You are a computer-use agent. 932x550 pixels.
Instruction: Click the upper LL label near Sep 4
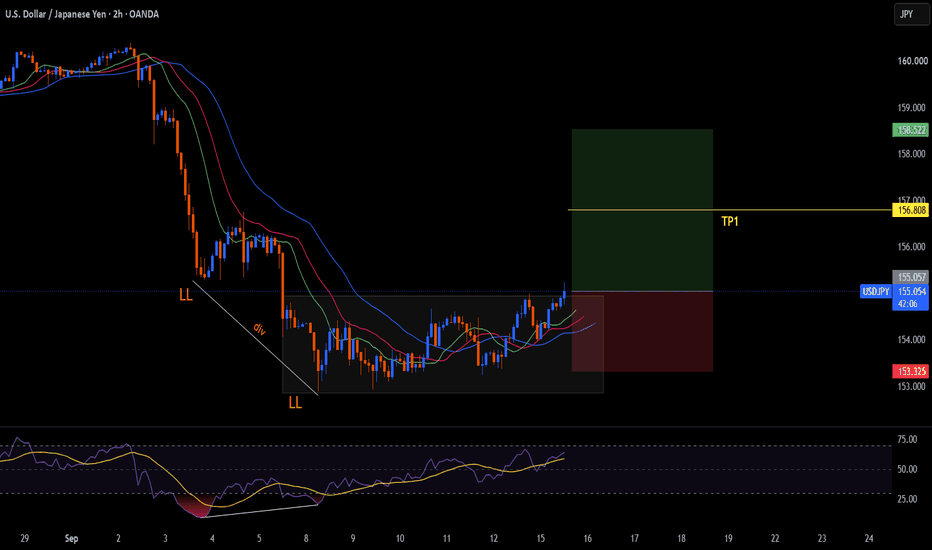(x=186, y=294)
